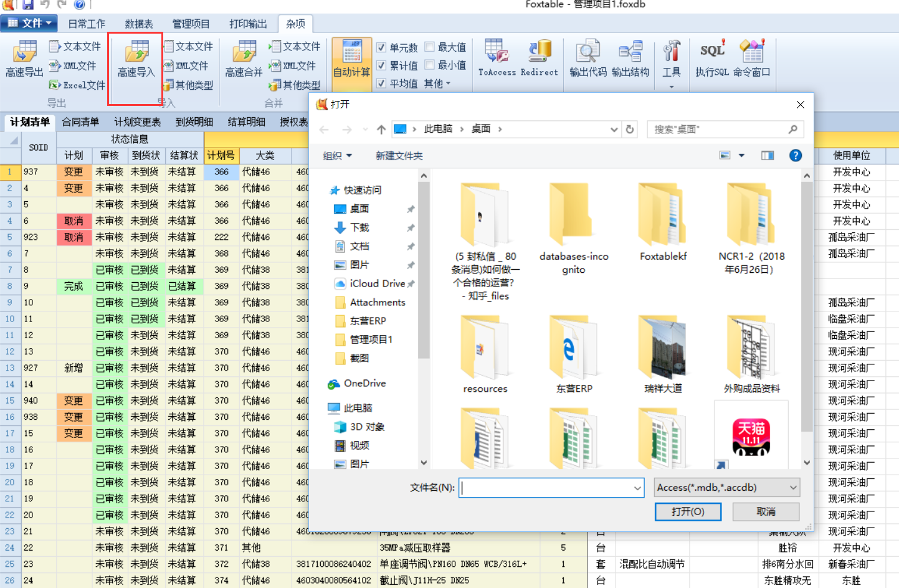This screenshot has height=588, width=899.
Task: Click the 取消 button in dialog
Action: point(766,511)
